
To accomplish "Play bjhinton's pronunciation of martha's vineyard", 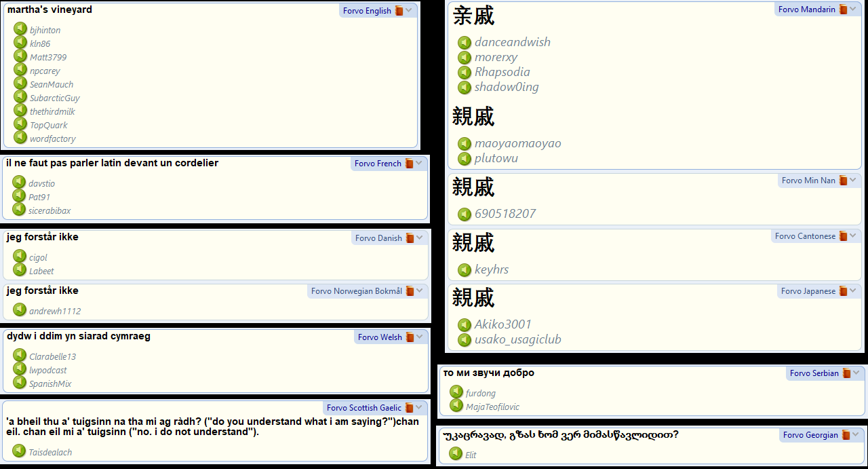I will [20, 29].
